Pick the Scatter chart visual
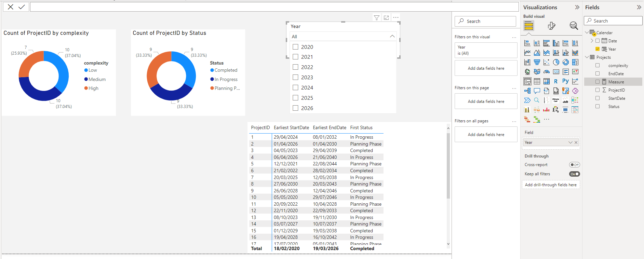This screenshot has height=259, width=644. pyautogui.click(x=547, y=62)
